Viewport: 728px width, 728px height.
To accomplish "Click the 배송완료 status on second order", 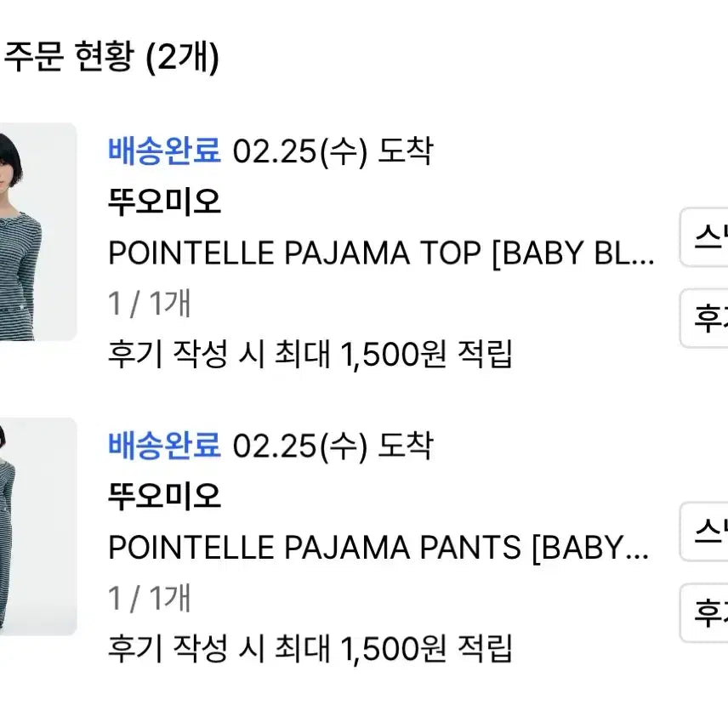I will point(163,445).
